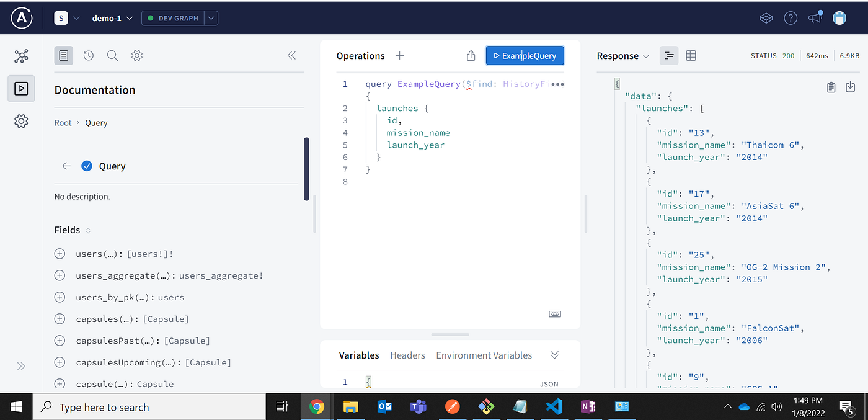This screenshot has width=868, height=420.
Task: Collapse the Variables panel chevron
Action: coord(555,355)
